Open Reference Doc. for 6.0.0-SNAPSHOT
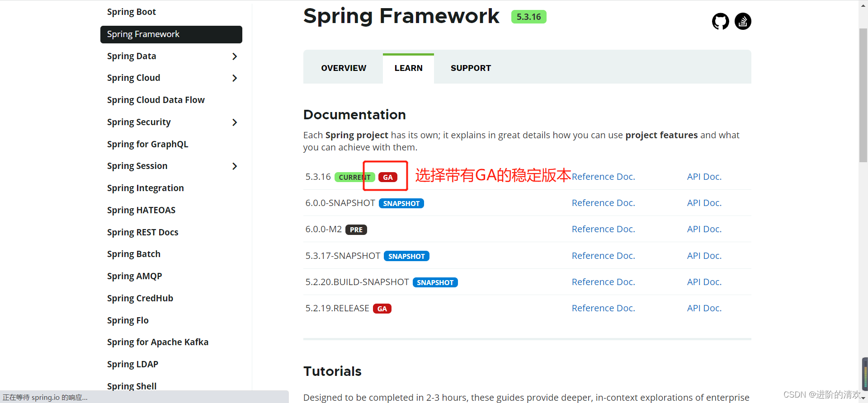Image resolution: width=868 pixels, height=403 pixels. [x=603, y=203]
